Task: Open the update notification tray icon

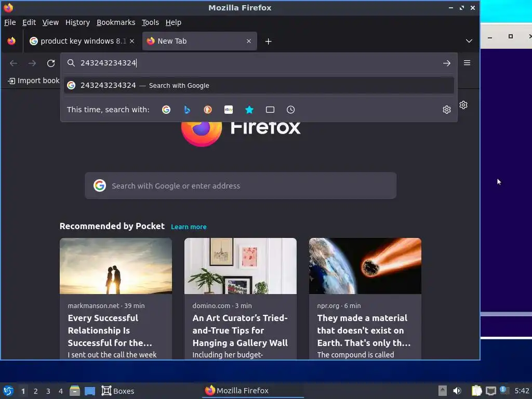Action: [x=504, y=390]
